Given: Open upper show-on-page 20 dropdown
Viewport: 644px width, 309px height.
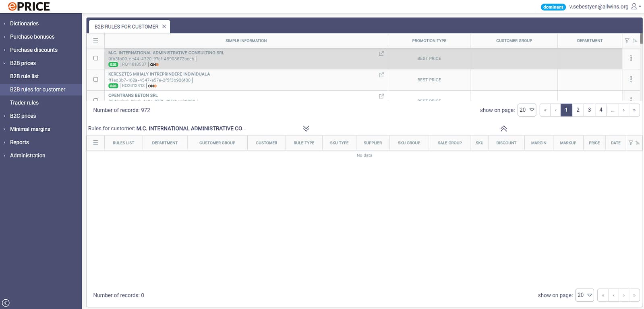Looking at the screenshot, I should [526, 110].
